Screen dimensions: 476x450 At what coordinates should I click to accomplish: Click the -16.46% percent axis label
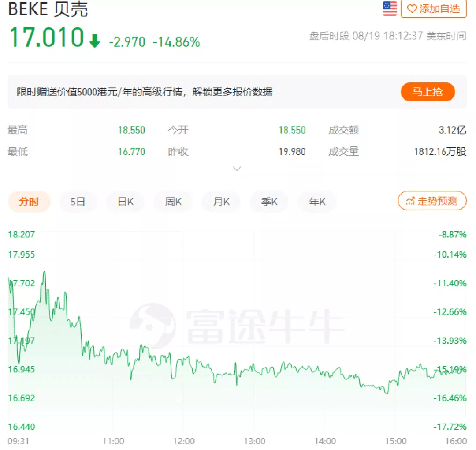(x=450, y=398)
